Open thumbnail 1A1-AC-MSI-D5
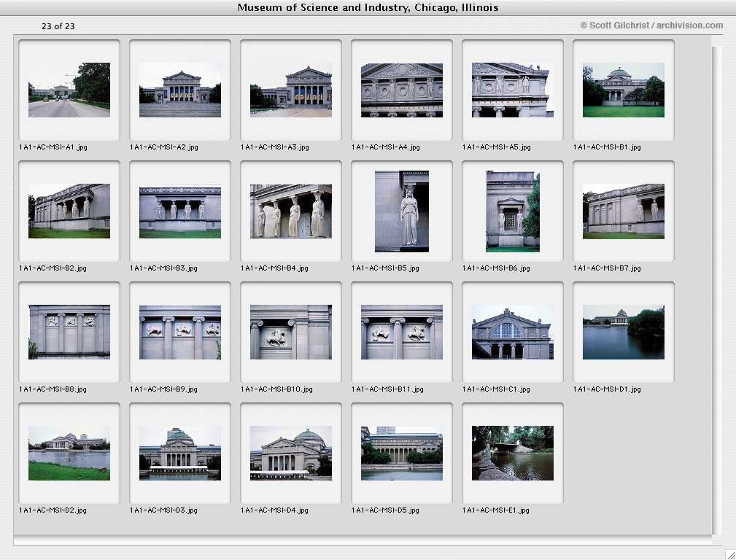 tap(401, 453)
